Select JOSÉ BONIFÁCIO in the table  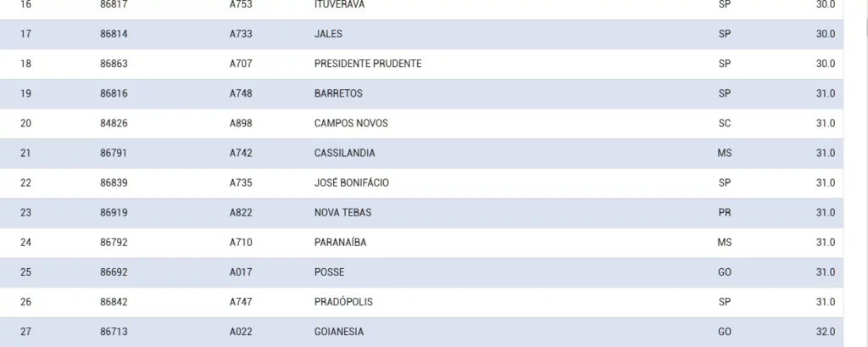click(x=352, y=182)
